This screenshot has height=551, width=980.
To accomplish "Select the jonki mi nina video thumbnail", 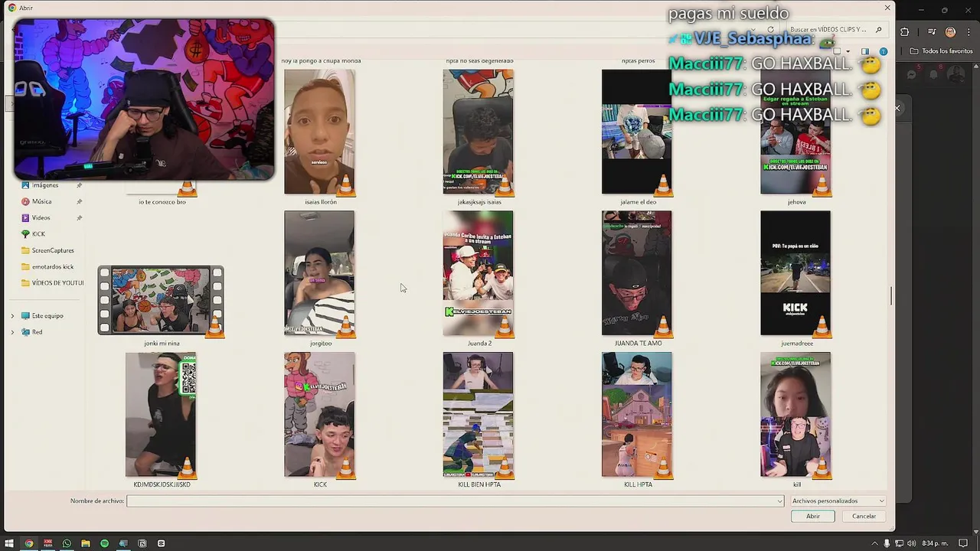I will pyautogui.click(x=161, y=301).
